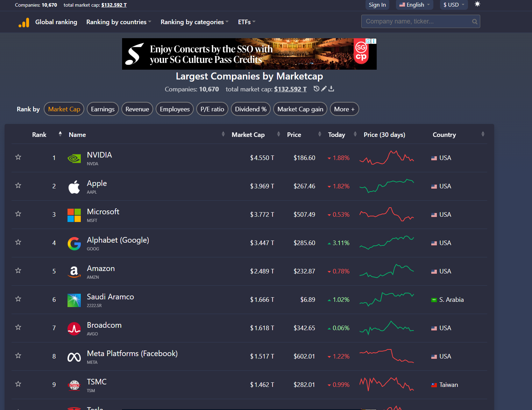Click the Saudi Aramco logo icon
Screen dimensions: 532x410
74,300
